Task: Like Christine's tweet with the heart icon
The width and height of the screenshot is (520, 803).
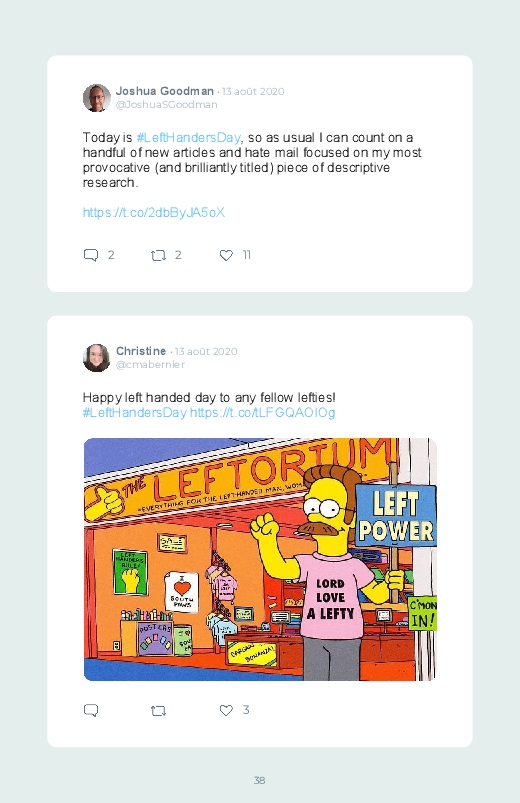Action: tap(226, 710)
